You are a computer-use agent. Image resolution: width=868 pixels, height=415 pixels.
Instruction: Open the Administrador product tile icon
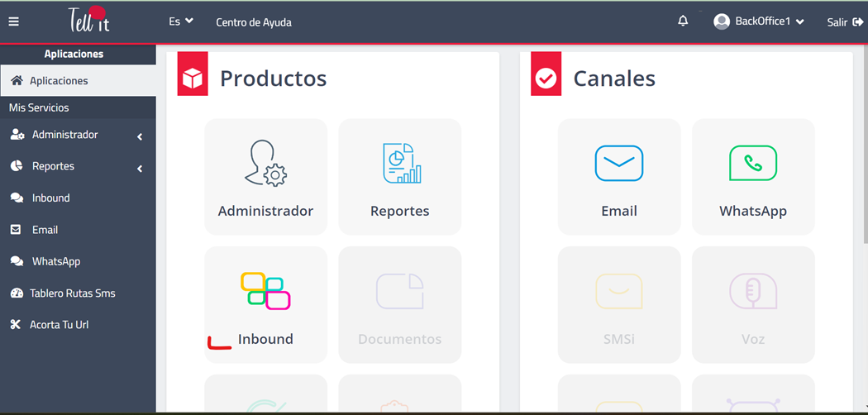[265, 163]
